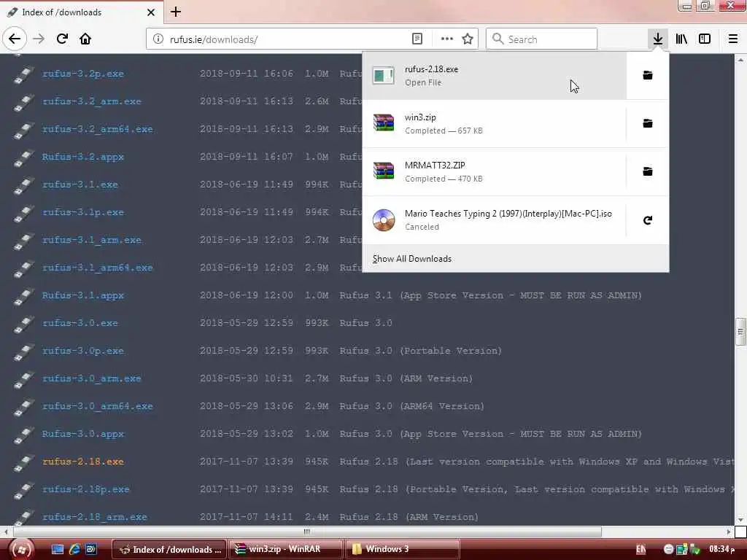Open the rufus-3.2_arm.exe link
The height and width of the screenshot is (560, 747).
pyautogui.click(x=91, y=101)
